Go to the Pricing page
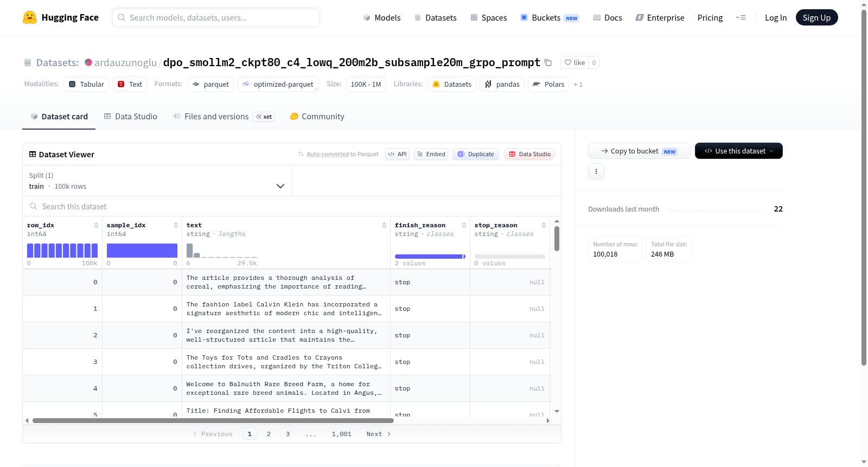Viewport: 868px width, 467px height. click(x=710, y=18)
